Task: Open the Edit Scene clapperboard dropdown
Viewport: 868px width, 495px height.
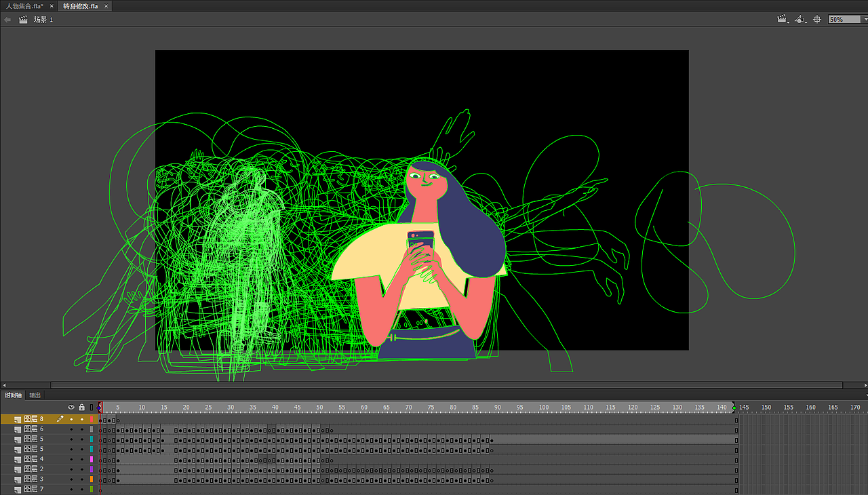Action: pos(784,20)
